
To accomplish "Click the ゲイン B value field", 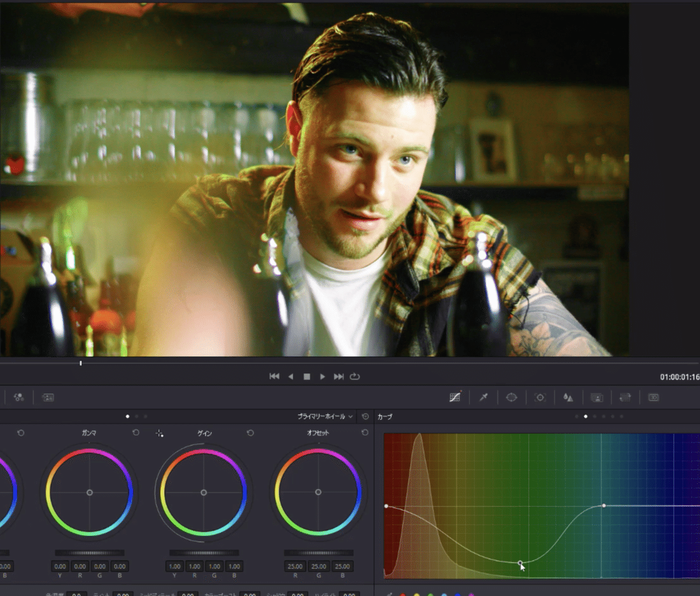I will pyautogui.click(x=234, y=566).
